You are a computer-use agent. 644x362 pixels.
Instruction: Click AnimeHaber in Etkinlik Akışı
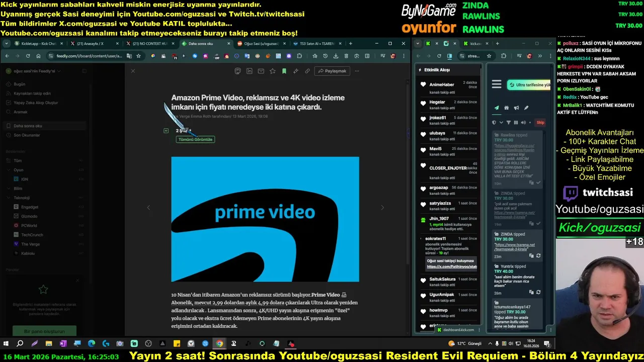point(442,84)
